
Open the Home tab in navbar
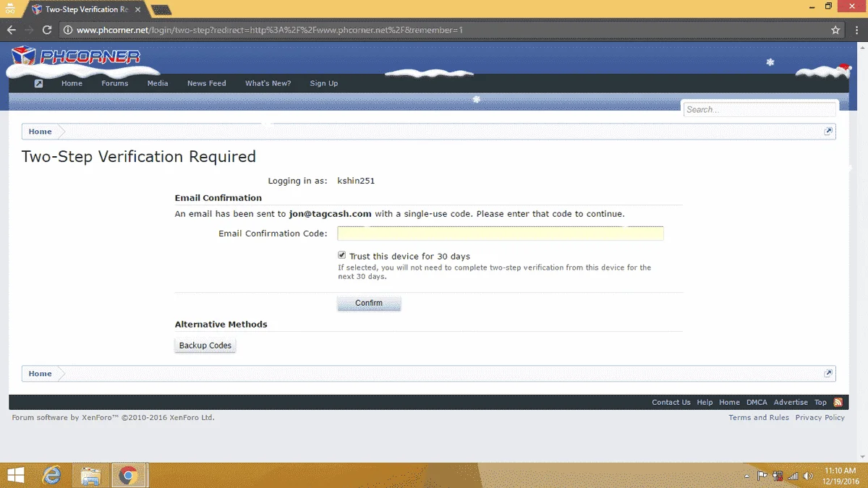72,83
